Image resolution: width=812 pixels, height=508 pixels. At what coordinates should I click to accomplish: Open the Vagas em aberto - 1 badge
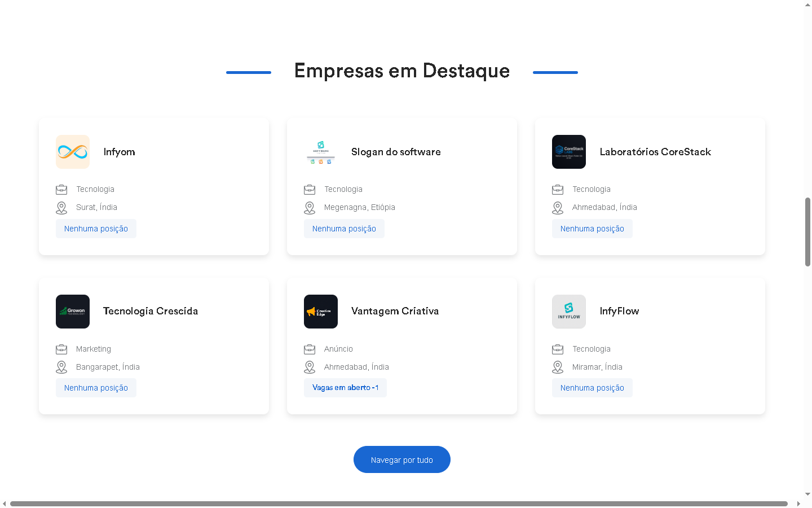(x=345, y=388)
